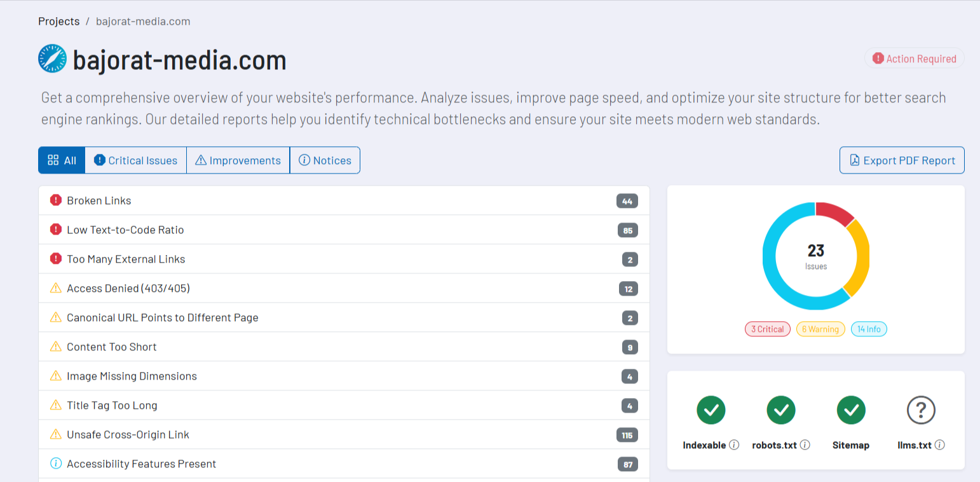Open Image Missing Dimensions row
Image resolution: width=980 pixels, height=482 pixels.
click(x=344, y=376)
